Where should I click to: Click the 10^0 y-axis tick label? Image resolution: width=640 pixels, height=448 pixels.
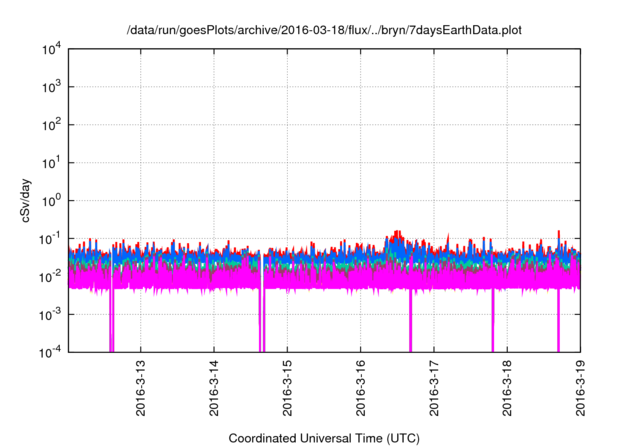coord(52,201)
